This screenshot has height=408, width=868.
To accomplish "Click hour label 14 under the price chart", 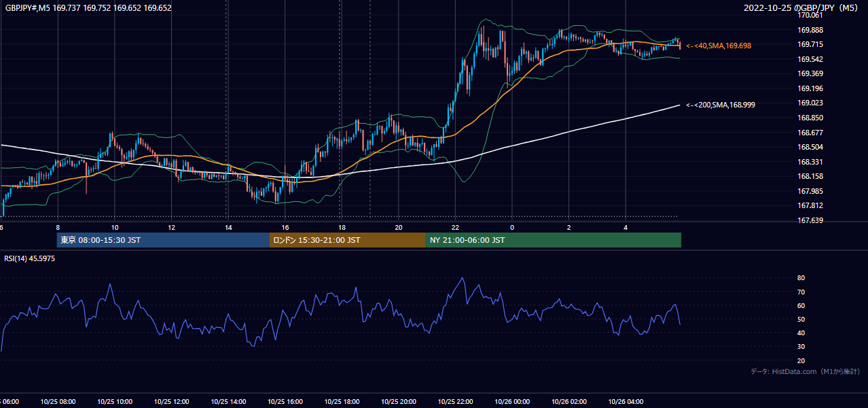I will tap(228, 227).
